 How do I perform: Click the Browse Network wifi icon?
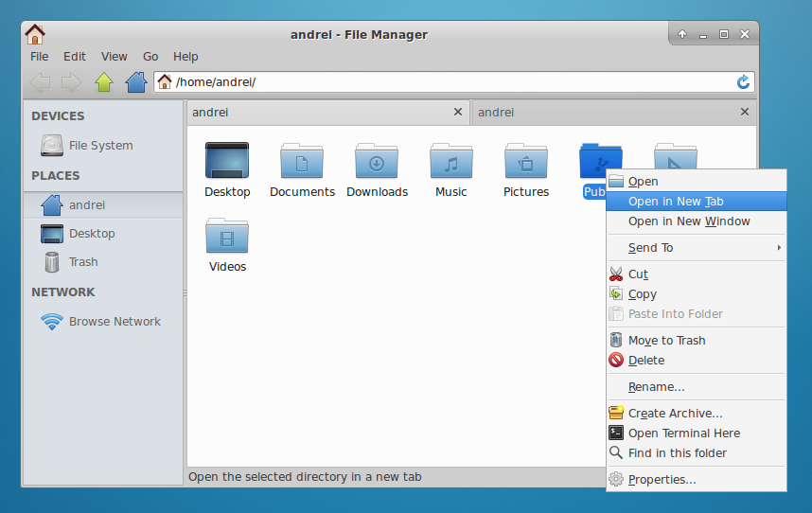pos(52,322)
